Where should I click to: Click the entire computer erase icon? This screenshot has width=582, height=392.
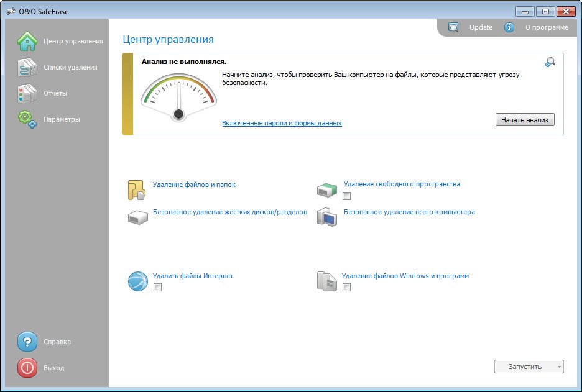327,217
